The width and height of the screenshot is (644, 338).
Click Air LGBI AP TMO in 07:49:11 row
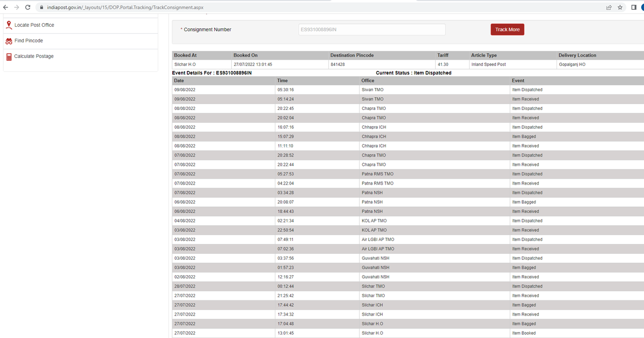pos(378,239)
